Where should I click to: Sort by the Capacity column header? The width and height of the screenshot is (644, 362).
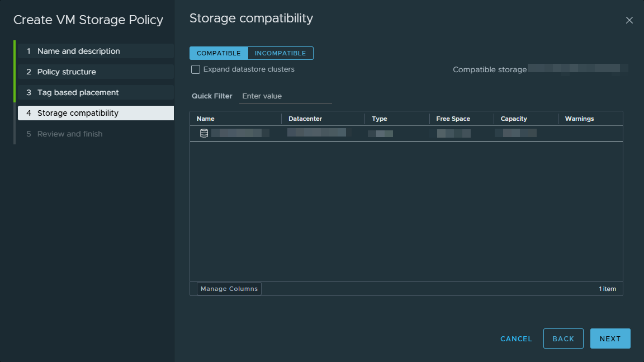click(514, 119)
